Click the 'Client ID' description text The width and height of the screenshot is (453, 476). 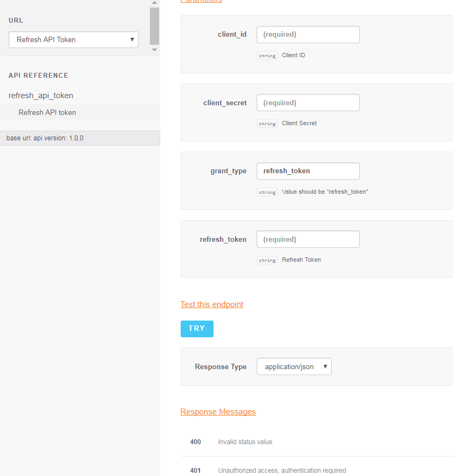pos(293,55)
